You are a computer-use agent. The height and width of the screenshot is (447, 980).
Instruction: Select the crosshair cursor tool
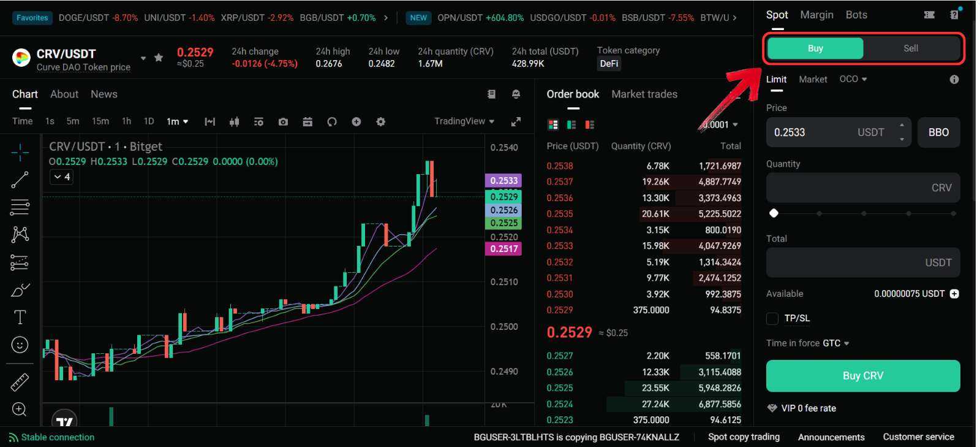20,152
